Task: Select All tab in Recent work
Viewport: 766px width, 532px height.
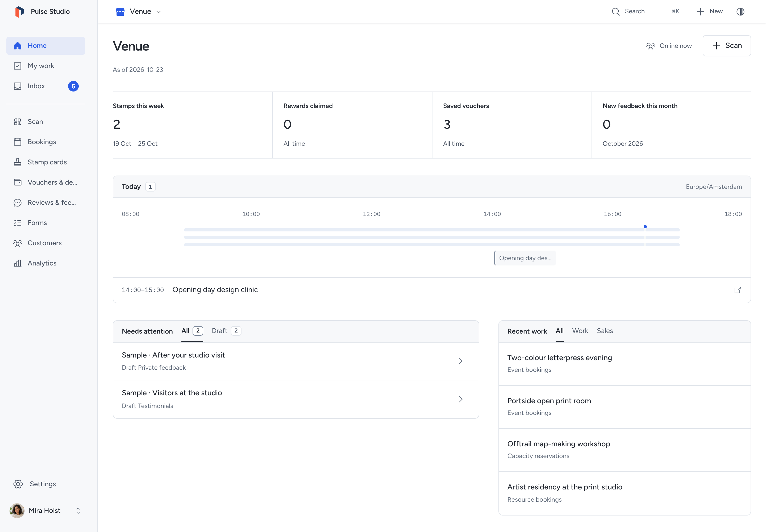Action: pyautogui.click(x=560, y=331)
